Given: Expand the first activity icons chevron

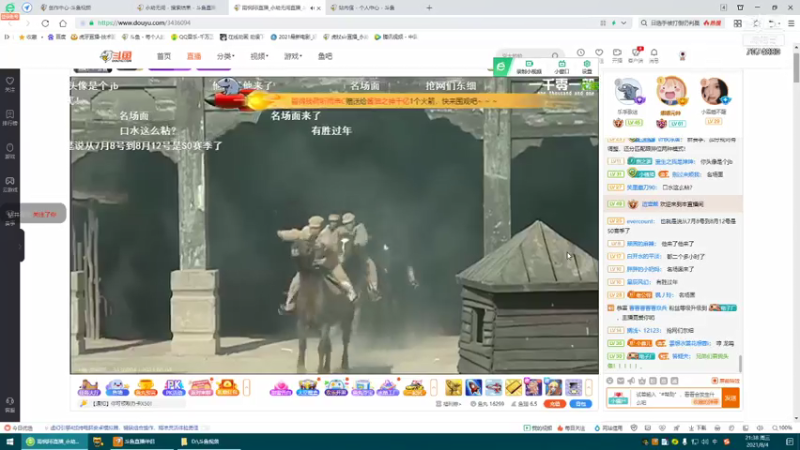Looking at the screenshot, I should [246, 388].
